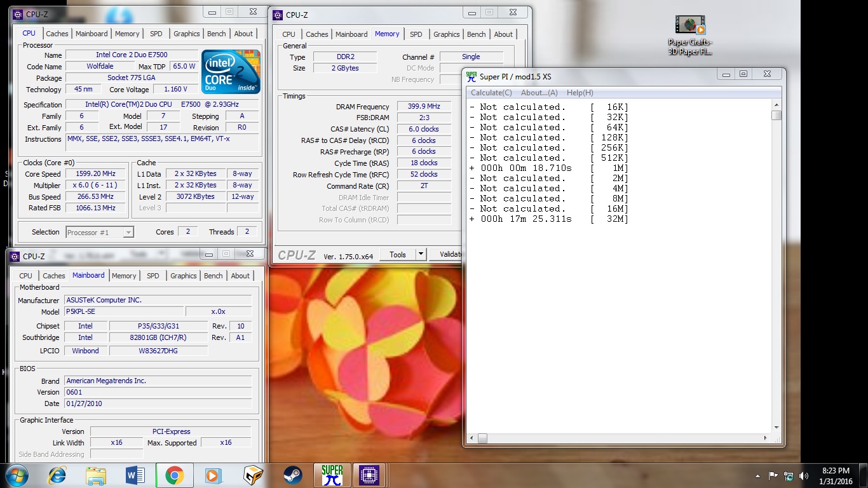
Task: Open Paper Crafts video file on desktop
Action: pos(690,35)
